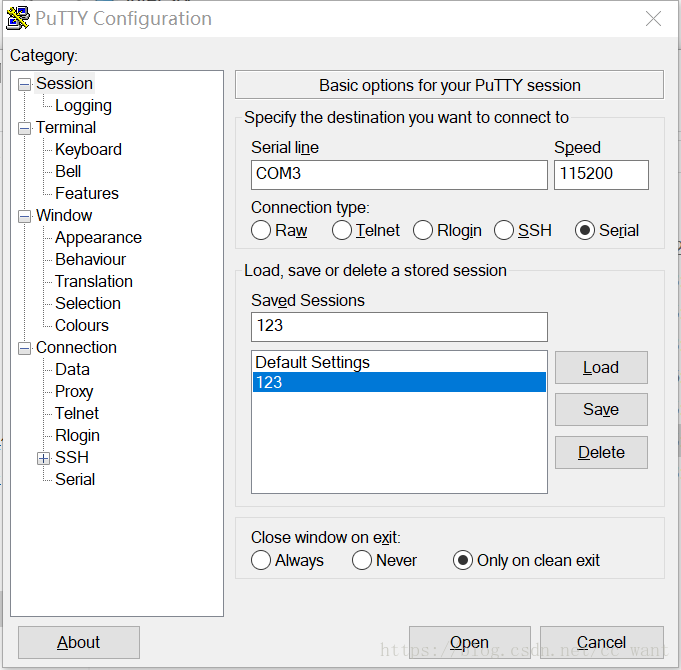Screen dimensions: 681x670
Task: Open the Data category
Action: click(x=72, y=369)
